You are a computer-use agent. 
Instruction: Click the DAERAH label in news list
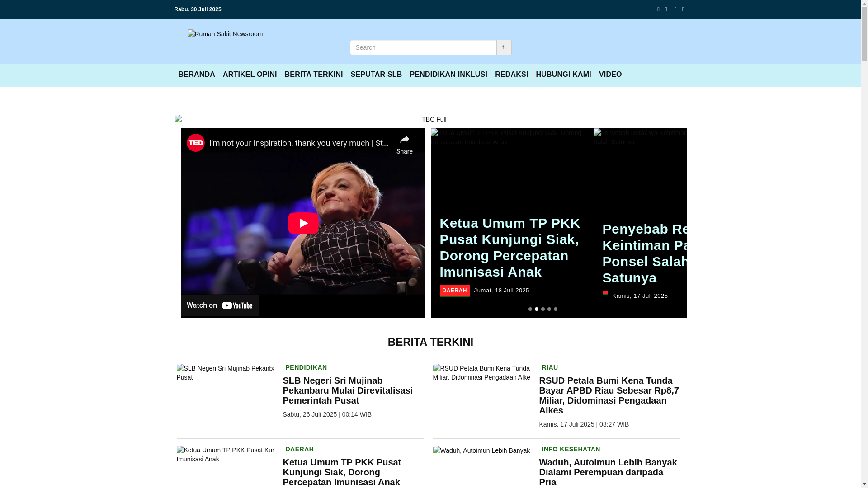299,450
